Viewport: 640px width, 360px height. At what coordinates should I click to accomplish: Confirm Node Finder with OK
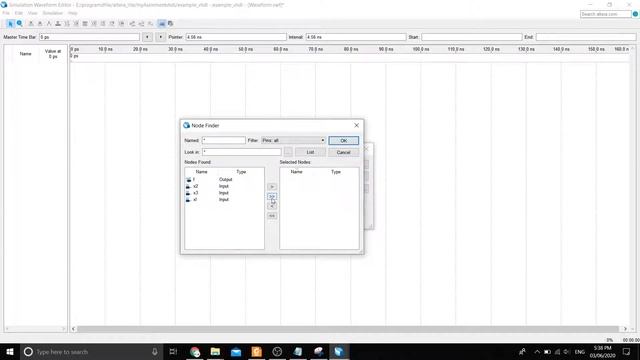point(344,140)
